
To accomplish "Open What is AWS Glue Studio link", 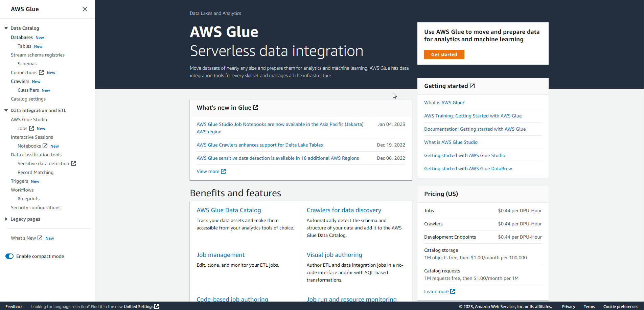I will 451,142.
